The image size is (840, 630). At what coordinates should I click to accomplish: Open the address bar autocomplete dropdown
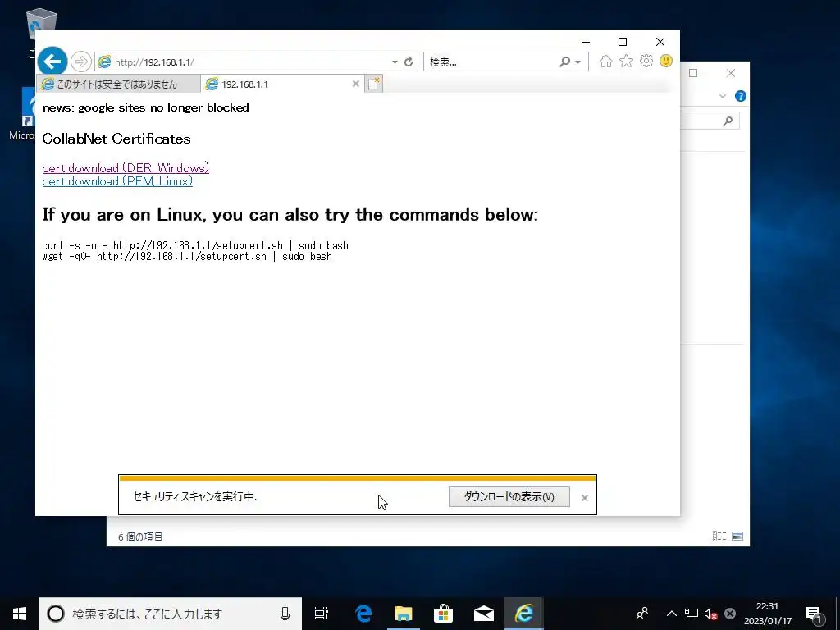[x=395, y=62]
